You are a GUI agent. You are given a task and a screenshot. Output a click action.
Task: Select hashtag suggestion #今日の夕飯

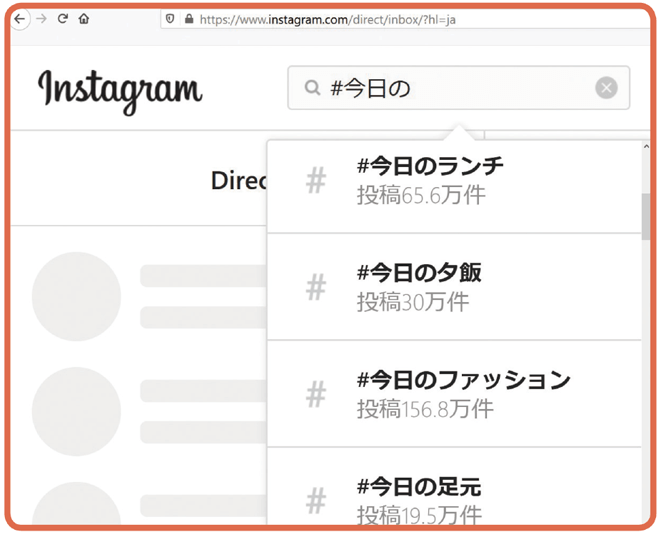tap(454, 287)
